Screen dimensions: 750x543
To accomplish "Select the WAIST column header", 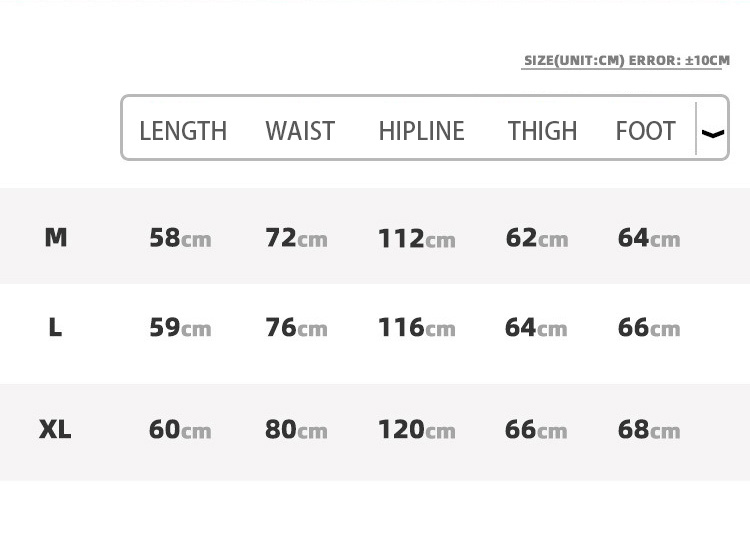I will pyautogui.click(x=300, y=131).
